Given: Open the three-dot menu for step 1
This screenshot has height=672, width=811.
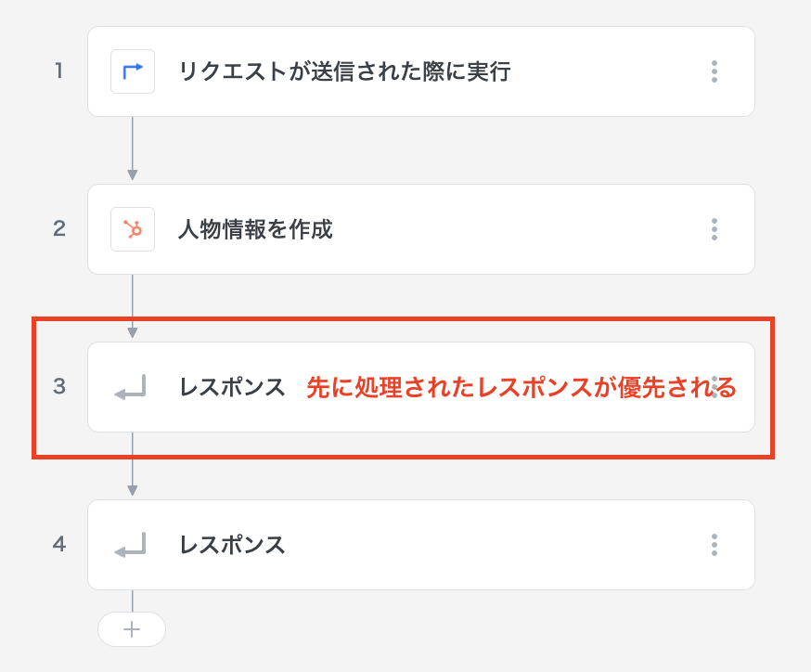Looking at the screenshot, I should coord(714,71).
